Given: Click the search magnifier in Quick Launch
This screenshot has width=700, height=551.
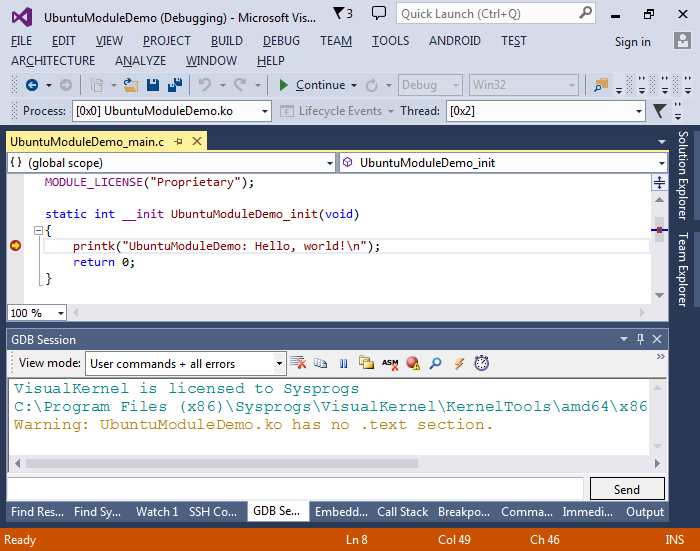Looking at the screenshot, I should [x=585, y=13].
